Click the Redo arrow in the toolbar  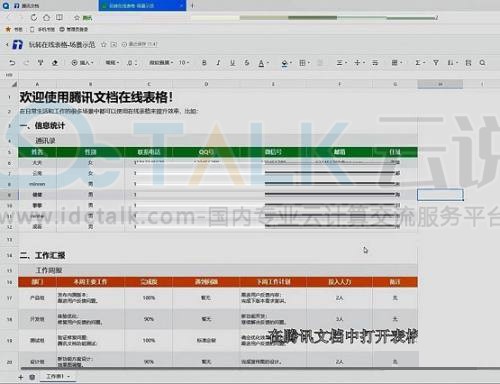(x=26, y=63)
